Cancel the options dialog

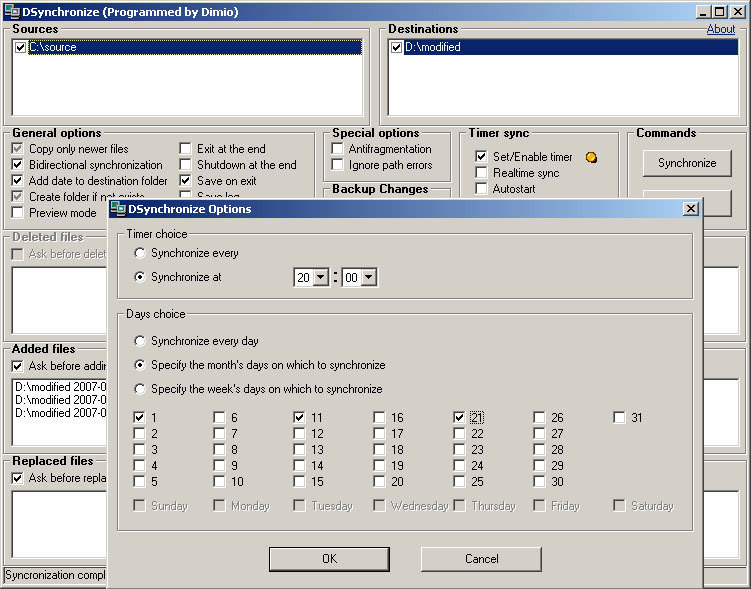(481, 559)
